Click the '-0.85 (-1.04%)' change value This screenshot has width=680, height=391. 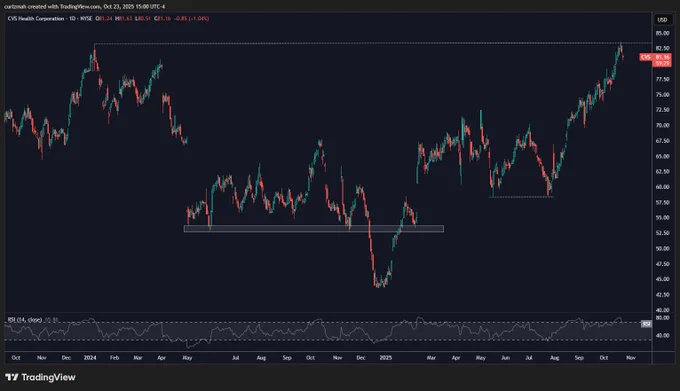pyautogui.click(x=191, y=19)
